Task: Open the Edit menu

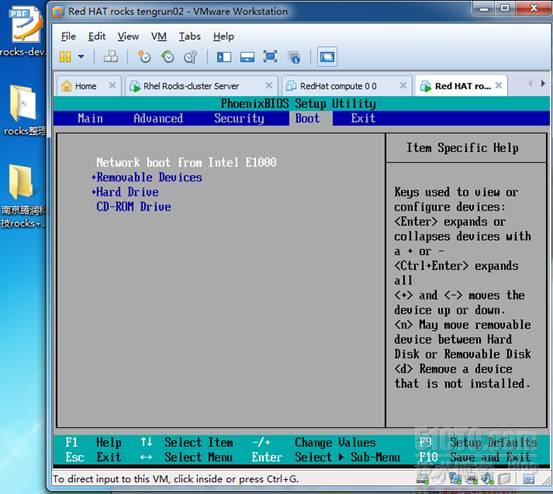Action: pos(97,36)
